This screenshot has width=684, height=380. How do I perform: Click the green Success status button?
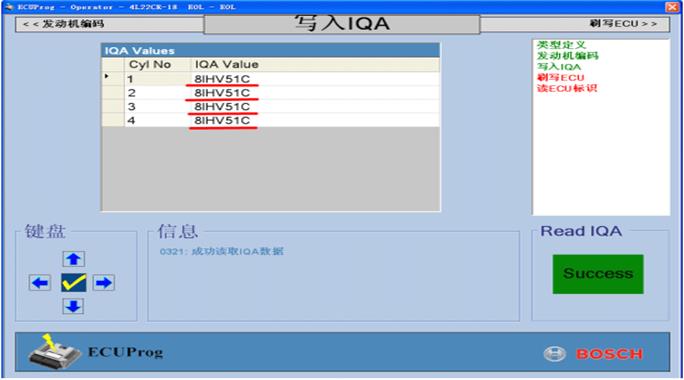pyautogui.click(x=598, y=274)
